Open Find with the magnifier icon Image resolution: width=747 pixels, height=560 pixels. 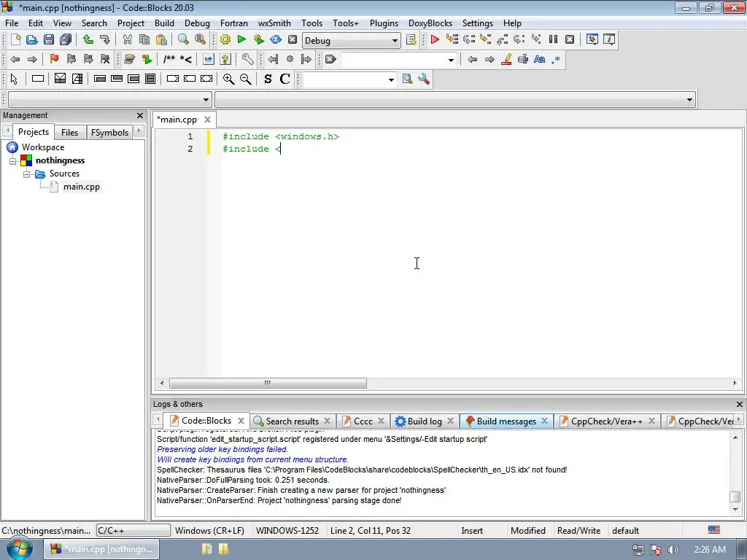tap(183, 39)
